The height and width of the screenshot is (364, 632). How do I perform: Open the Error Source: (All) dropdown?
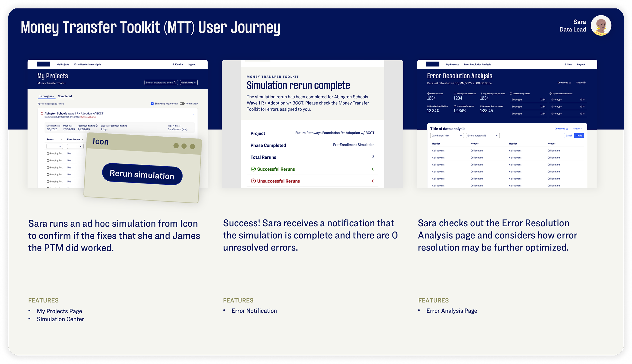tap(482, 135)
